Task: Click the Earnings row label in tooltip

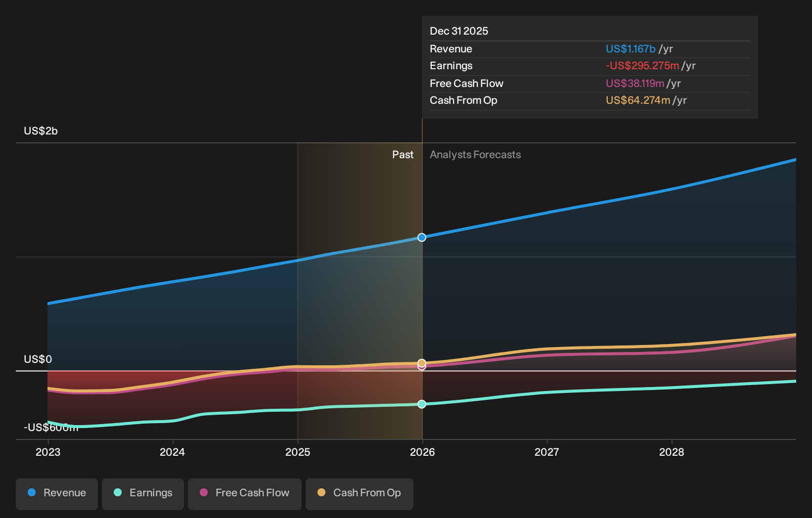Action: 451,66
